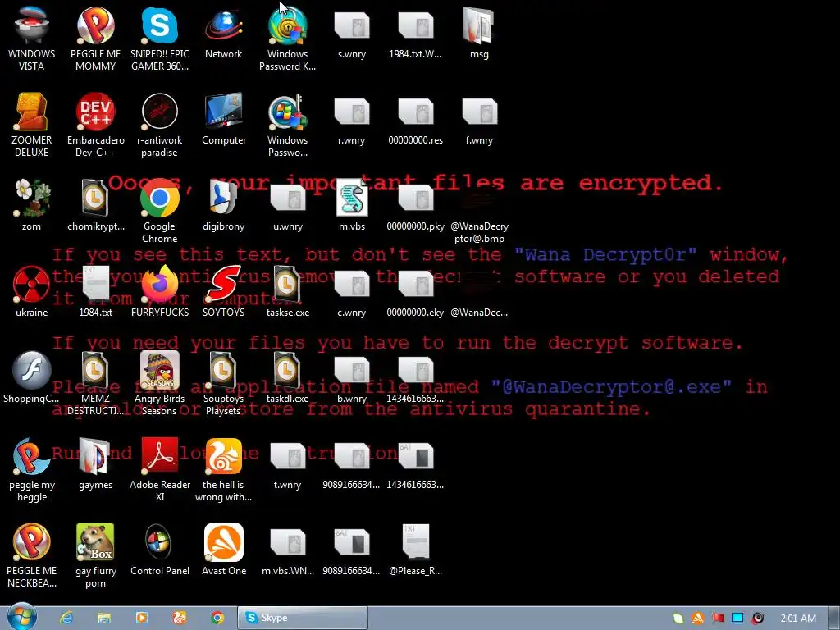Open the m.vbs script file
Image resolution: width=840 pixels, height=630 pixels.
click(351, 204)
